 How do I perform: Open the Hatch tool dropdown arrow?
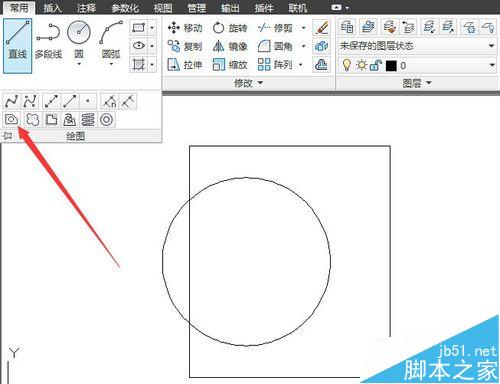152,64
